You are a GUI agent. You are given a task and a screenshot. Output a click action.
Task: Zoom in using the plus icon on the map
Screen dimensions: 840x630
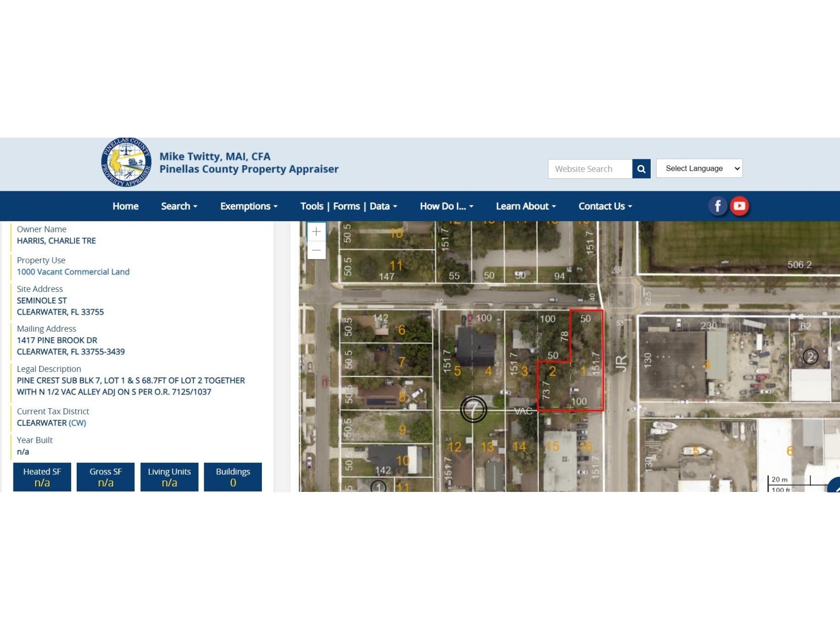pos(316,232)
